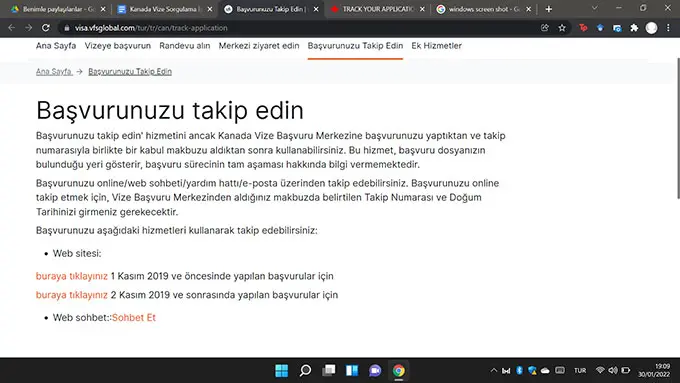Close the Benimle paylaşılanlar tab
The height and width of the screenshot is (383, 680).
[x=103, y=9]
